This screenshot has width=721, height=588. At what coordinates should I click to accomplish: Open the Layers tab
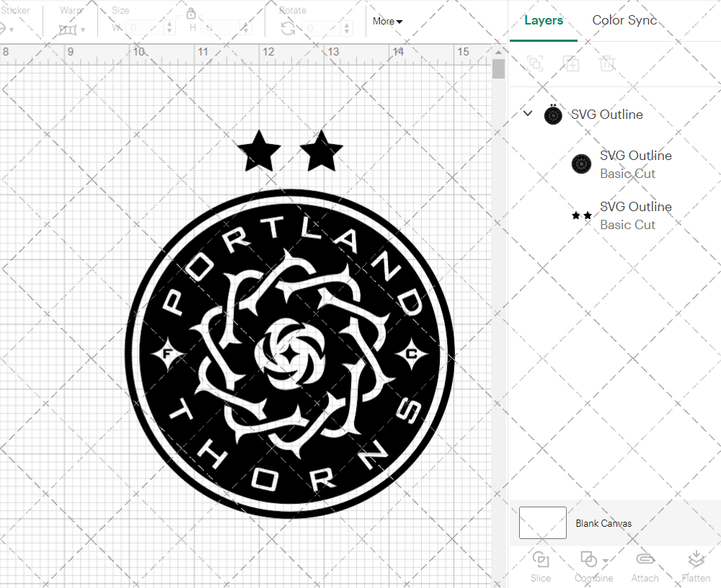coord(544,20)
